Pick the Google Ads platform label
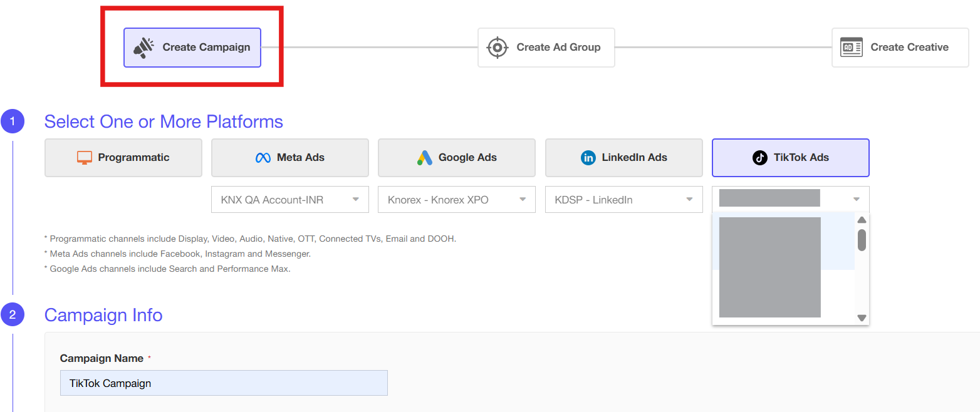The width and height of the screenshot is (980, 412). coord(467,158)
